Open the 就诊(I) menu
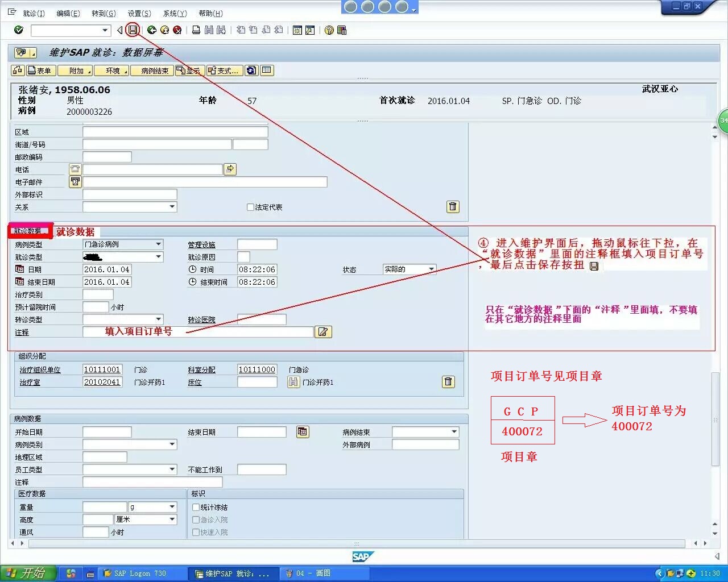Screen dimensions: 728x582 point(34,13)
